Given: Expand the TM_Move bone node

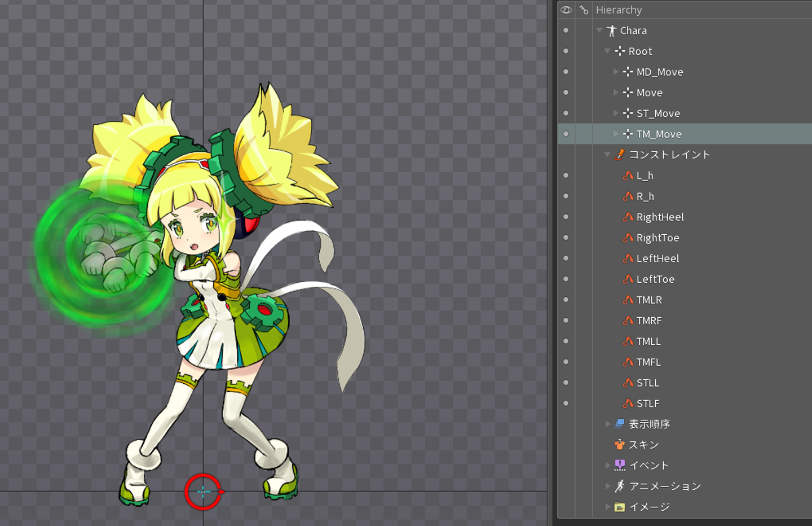Looking at the screenshot, I should [616, 134].
